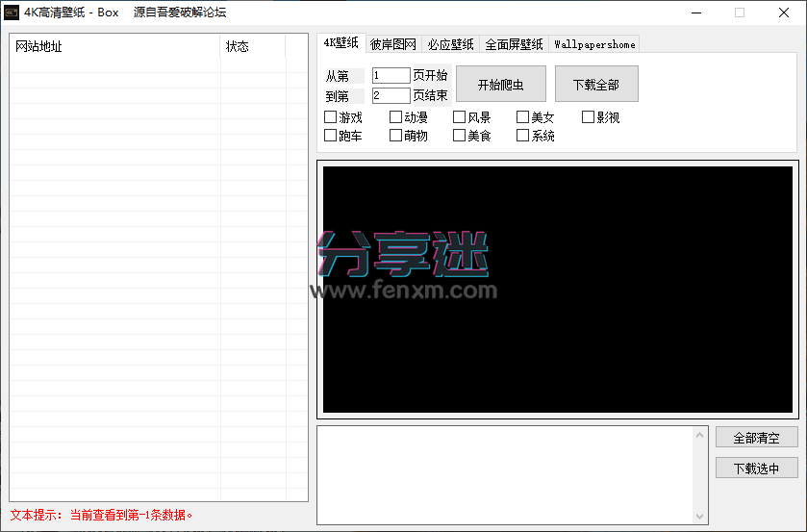Enable the 跑车 category checkbox

pyautogui.click(x=331, y=136)
